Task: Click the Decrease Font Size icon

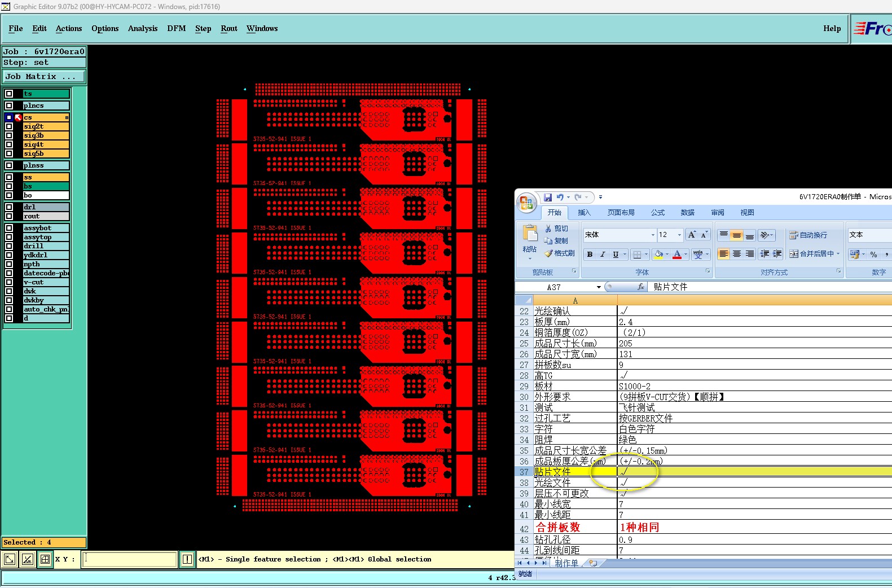Action: point(704,235)
